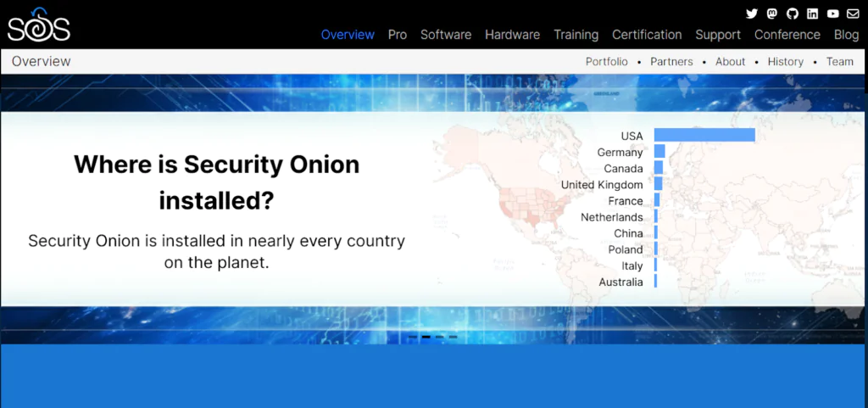This screenshot has height=408, width=868.
Task: Go to the Blog page
Action: tap(847, 34)
